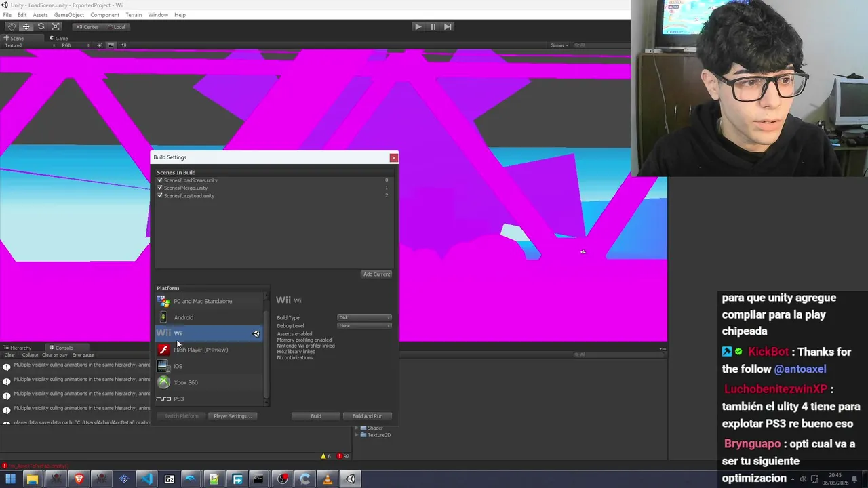The height and width of the screenshot is (488, 868).
Task: Select the Wii platform row
Action: click(209, 333)
